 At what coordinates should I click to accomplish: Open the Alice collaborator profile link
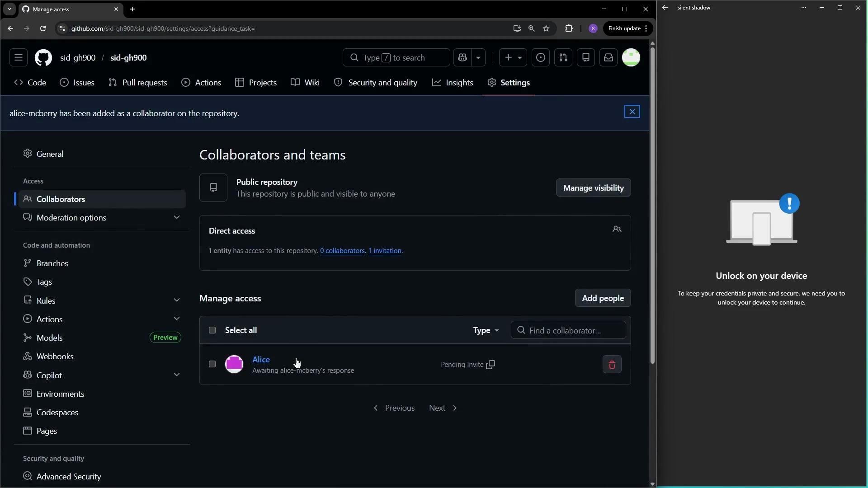coord(261,360)
